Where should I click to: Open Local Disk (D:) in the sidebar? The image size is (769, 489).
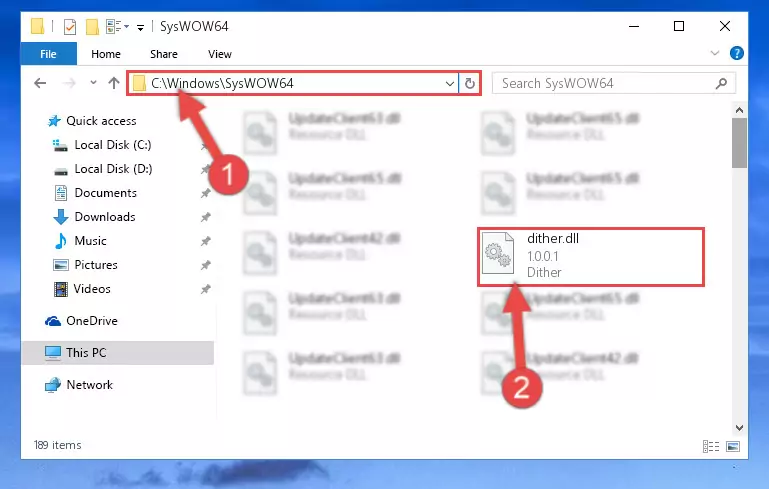(x=113, y=169)
